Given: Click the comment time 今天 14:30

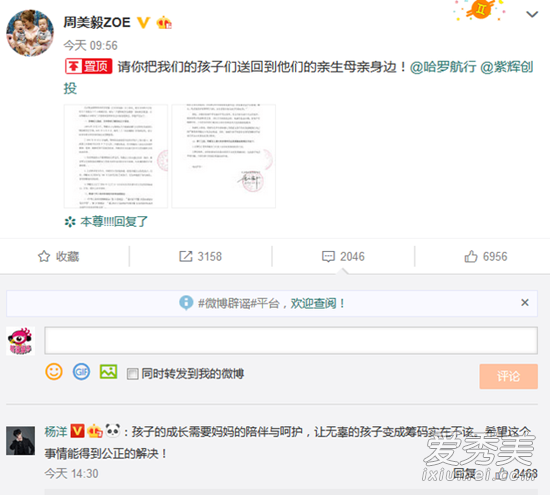Looking at the screenshot, I should coord(72,474).
